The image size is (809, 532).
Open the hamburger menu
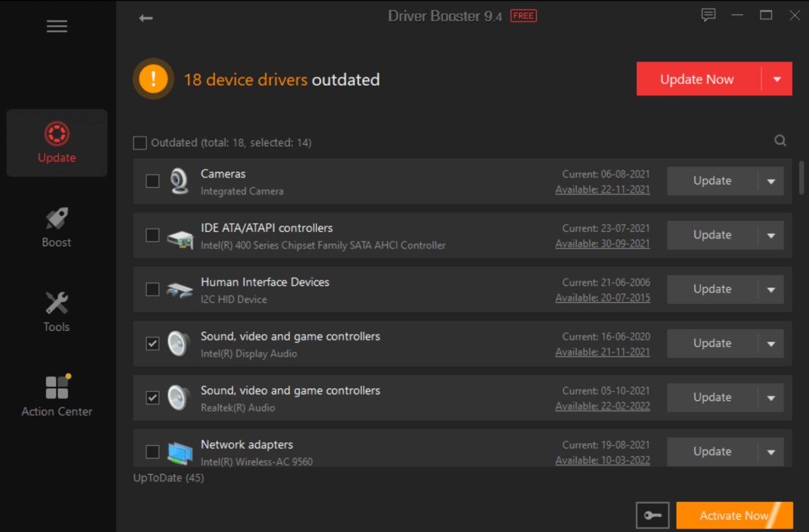tap(56, 26)
